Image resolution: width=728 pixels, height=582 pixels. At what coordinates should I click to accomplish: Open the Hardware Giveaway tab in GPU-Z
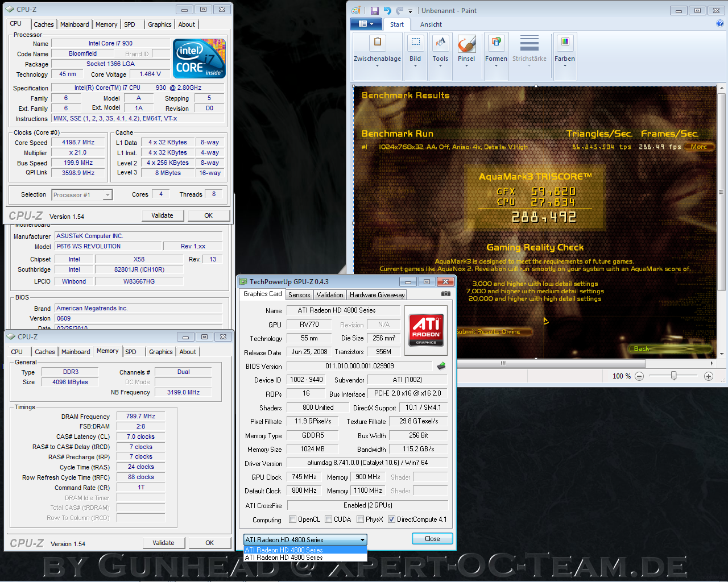377,294
